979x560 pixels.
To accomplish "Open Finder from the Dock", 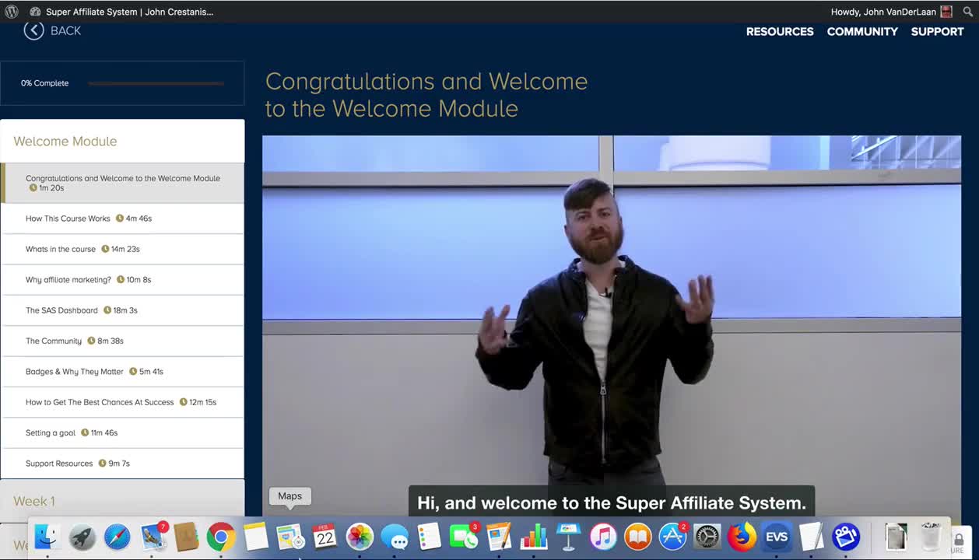I will coord(47,537).
